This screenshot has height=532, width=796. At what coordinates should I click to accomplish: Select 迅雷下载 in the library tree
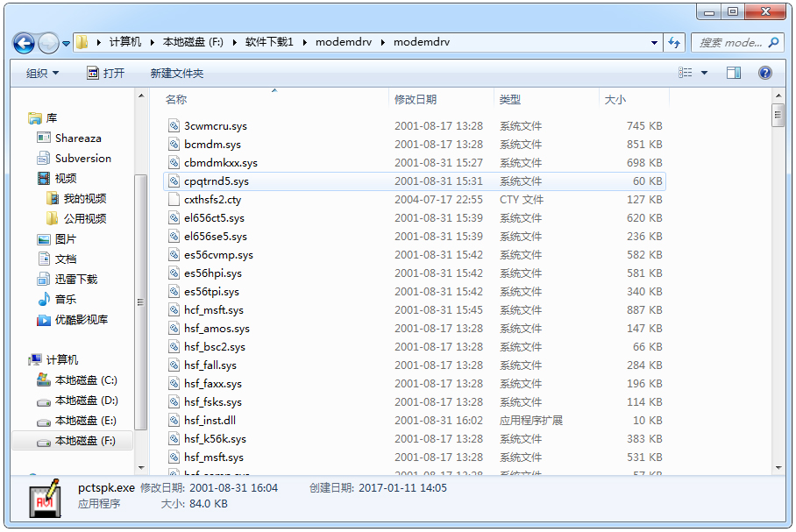76,280
